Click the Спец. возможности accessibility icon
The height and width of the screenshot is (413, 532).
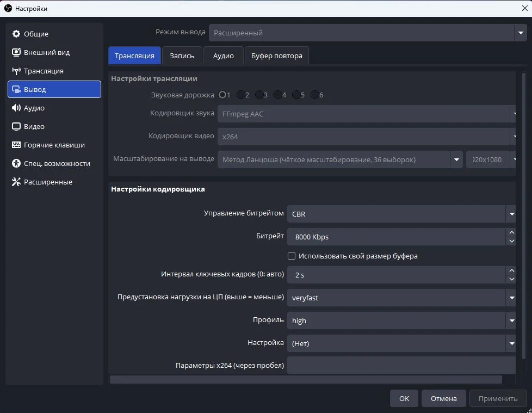[x=16, y=163]
